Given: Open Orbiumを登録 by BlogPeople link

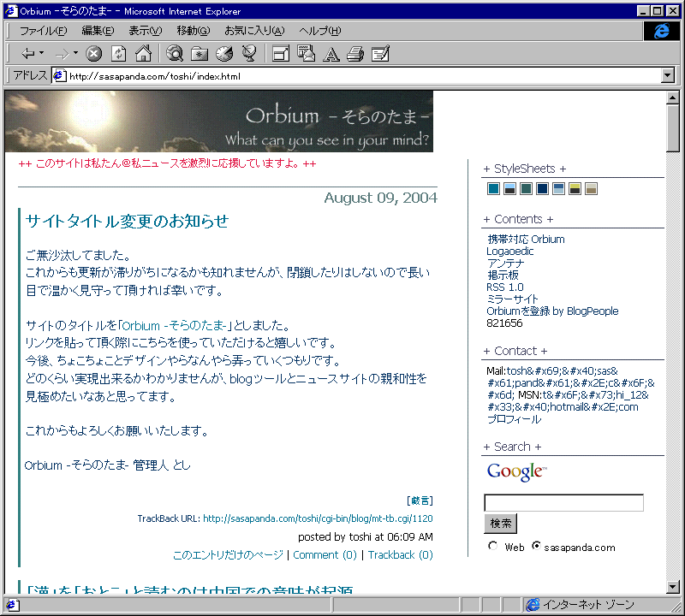Looking at the screenshot, I should click(552, 311).
